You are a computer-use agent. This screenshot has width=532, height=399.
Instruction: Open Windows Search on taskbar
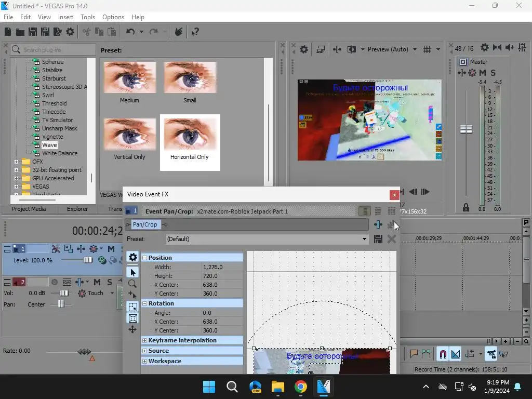click(232, 387)
